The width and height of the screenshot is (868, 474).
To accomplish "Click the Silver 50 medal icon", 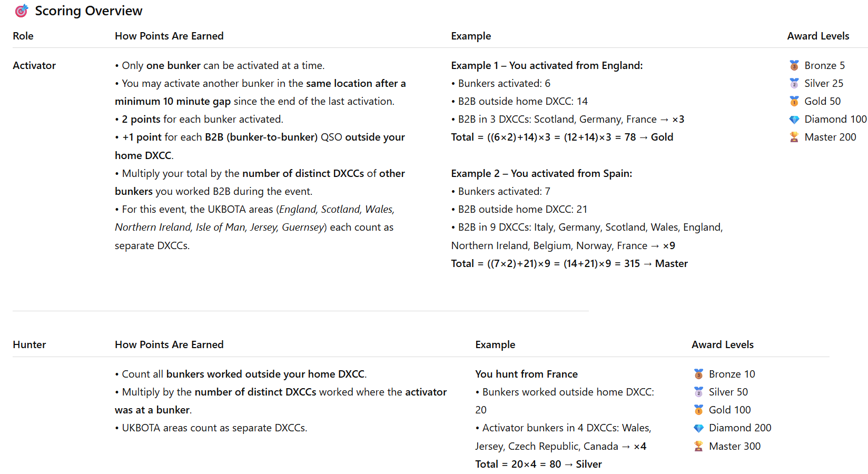I will coord(698,392).
